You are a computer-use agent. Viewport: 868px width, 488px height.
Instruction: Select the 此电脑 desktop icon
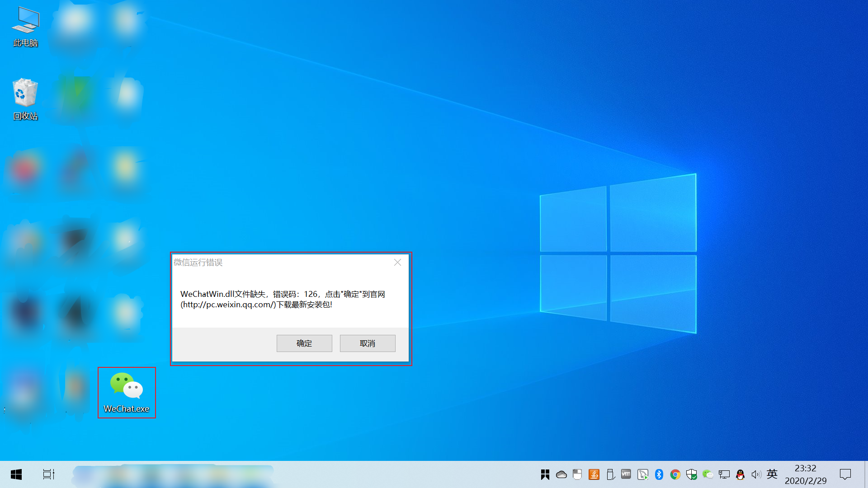(25, 27)
